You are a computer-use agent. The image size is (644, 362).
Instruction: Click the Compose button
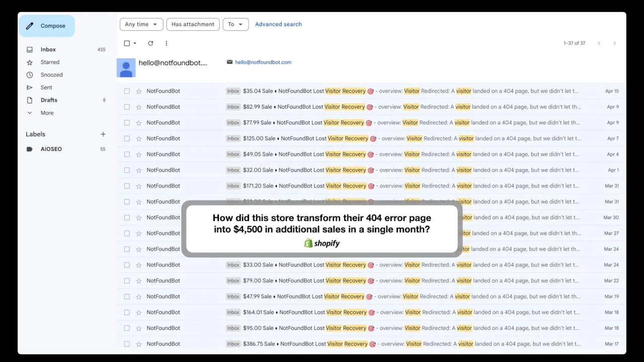[x=47, y=26]
